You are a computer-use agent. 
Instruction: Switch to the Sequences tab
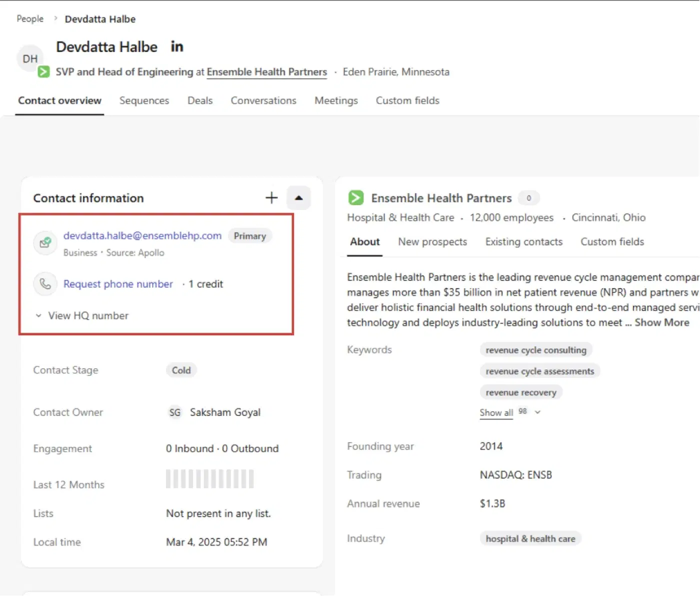coord(144,101)
